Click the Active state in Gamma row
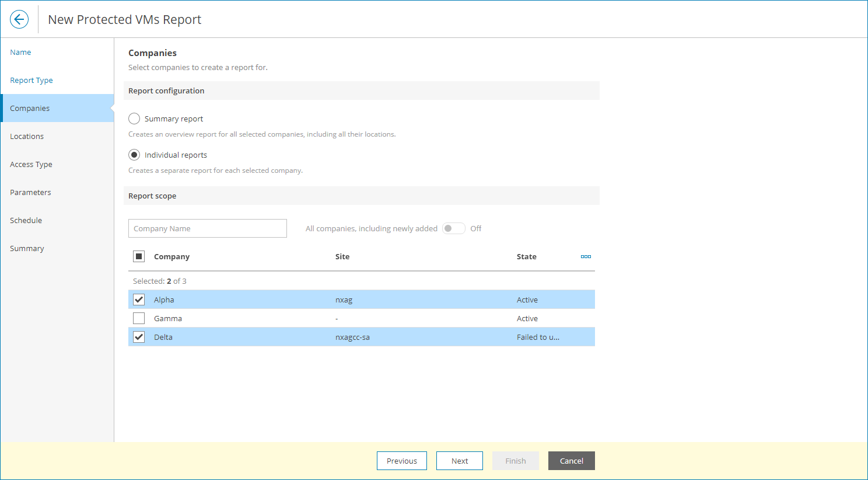The image size is (868, 480). (x=527, y=318)
